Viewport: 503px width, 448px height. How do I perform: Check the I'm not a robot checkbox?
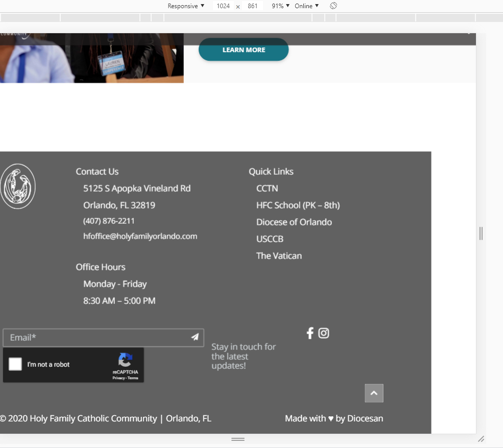click(16, 364)
